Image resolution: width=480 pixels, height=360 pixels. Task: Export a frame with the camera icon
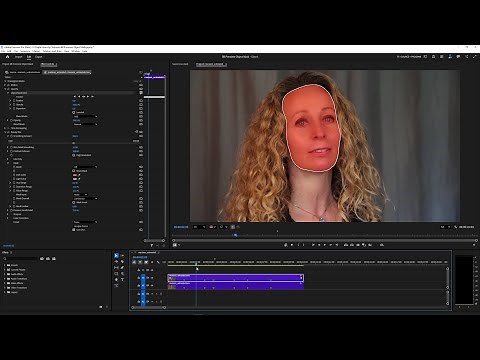tap(358, 245)
